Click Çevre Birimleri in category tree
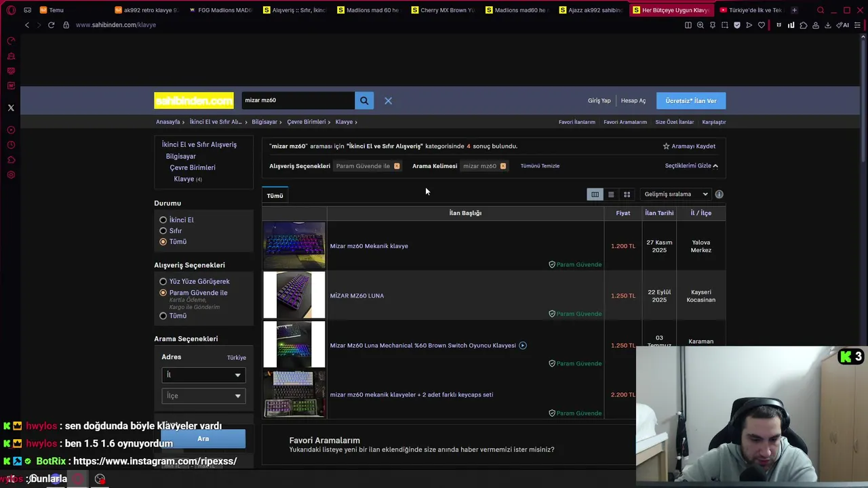 click(193, 167)
